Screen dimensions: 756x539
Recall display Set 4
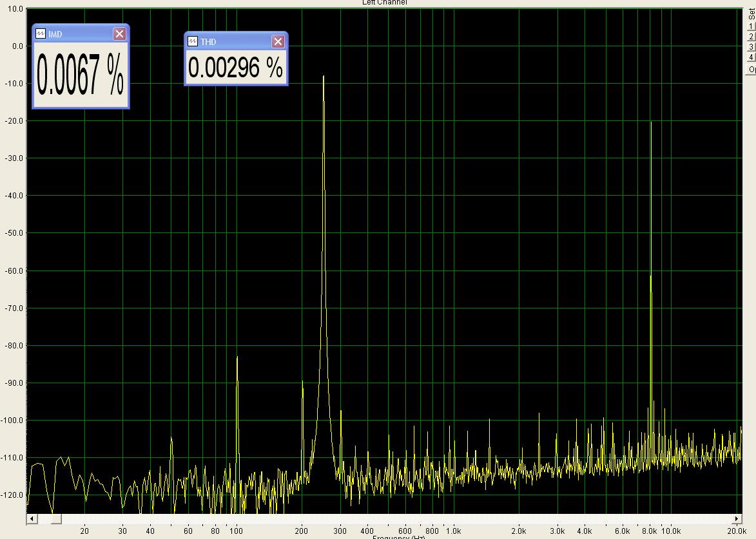click(751, 57)
